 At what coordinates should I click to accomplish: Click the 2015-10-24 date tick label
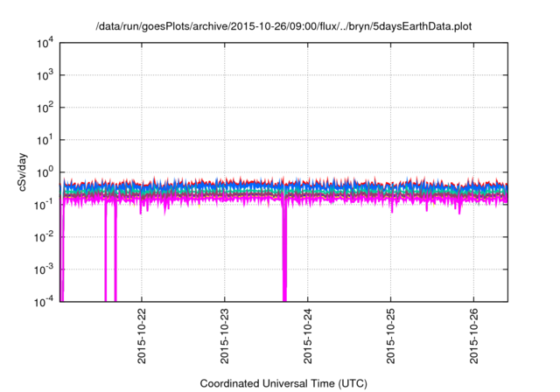point(308,336)
